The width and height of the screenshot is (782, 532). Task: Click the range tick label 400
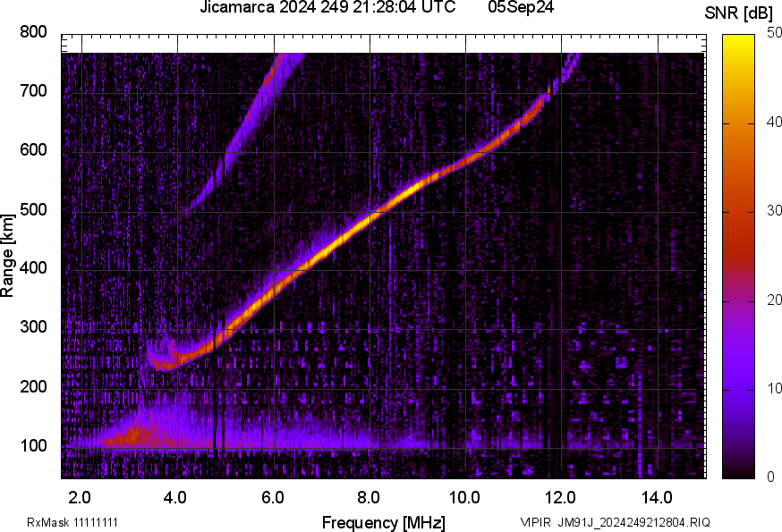[33, 268]
